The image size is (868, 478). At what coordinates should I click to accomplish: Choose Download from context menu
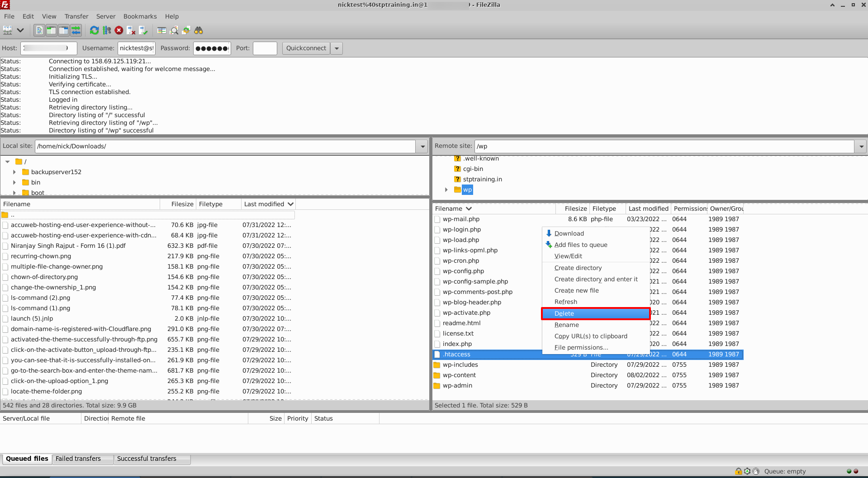click(x=596, y=233)
